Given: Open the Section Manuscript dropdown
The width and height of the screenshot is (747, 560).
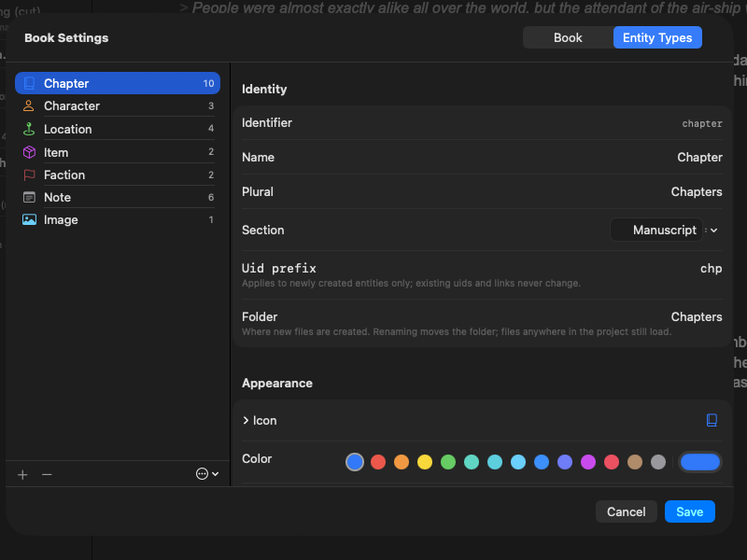Looking at the screenshot, I should pyautogui.click(x=665, y=230).
